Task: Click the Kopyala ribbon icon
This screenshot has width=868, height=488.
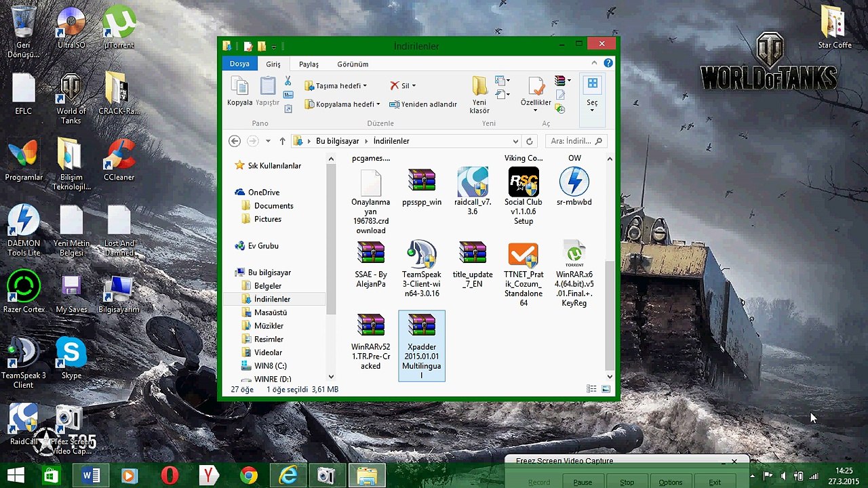Action: 239,91
